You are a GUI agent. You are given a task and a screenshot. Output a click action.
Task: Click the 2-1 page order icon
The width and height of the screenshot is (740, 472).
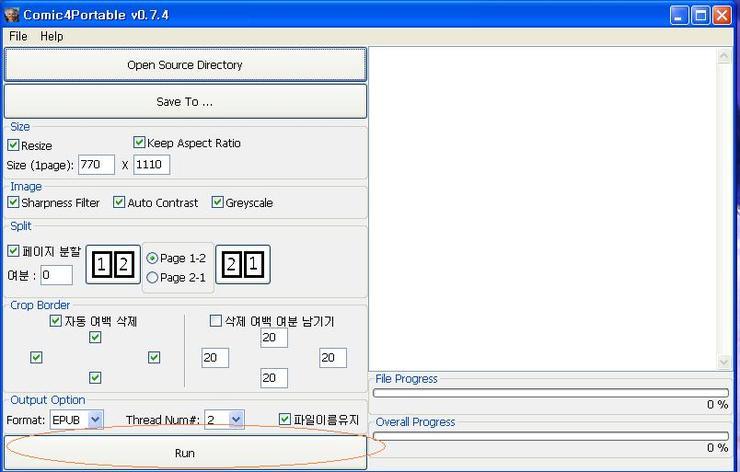click(243, 265)
